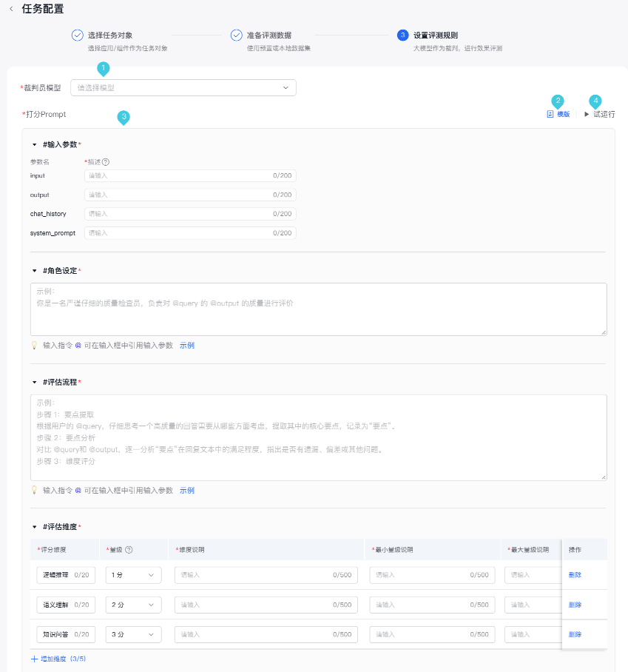
Task: Open the 裁判员模型 model dropdown
Action: click(183, 88)
